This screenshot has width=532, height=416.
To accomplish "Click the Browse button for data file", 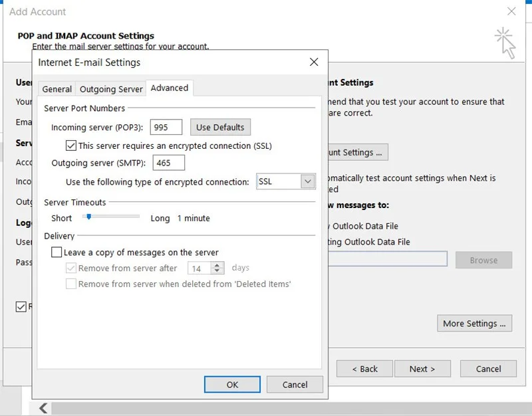I will point(483,260).
